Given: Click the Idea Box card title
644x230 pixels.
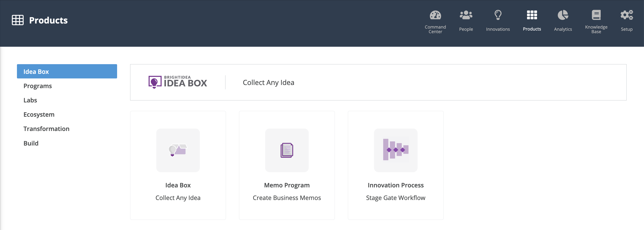Looking at the screenshot, I should [x=178, y=185].
